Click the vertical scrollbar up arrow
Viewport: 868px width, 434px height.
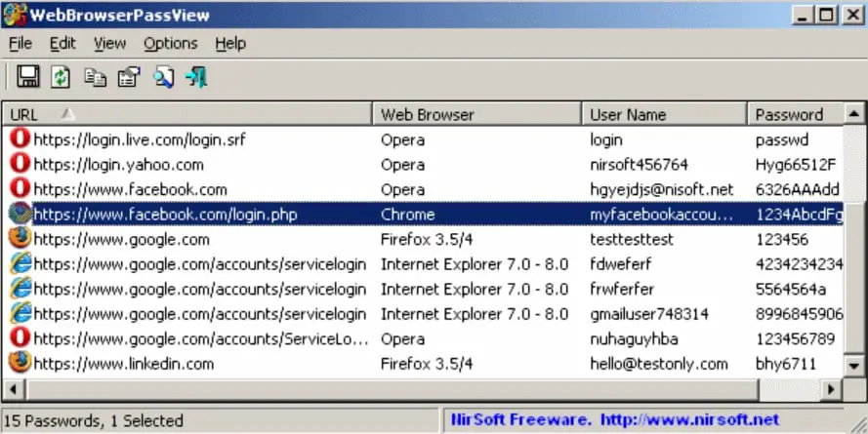point(854,114)
